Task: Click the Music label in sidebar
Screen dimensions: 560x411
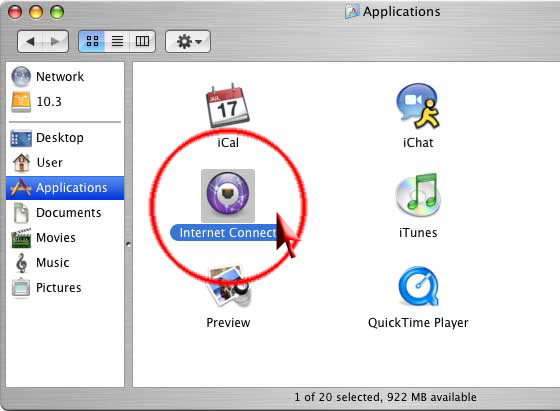Action: [53, 263]
